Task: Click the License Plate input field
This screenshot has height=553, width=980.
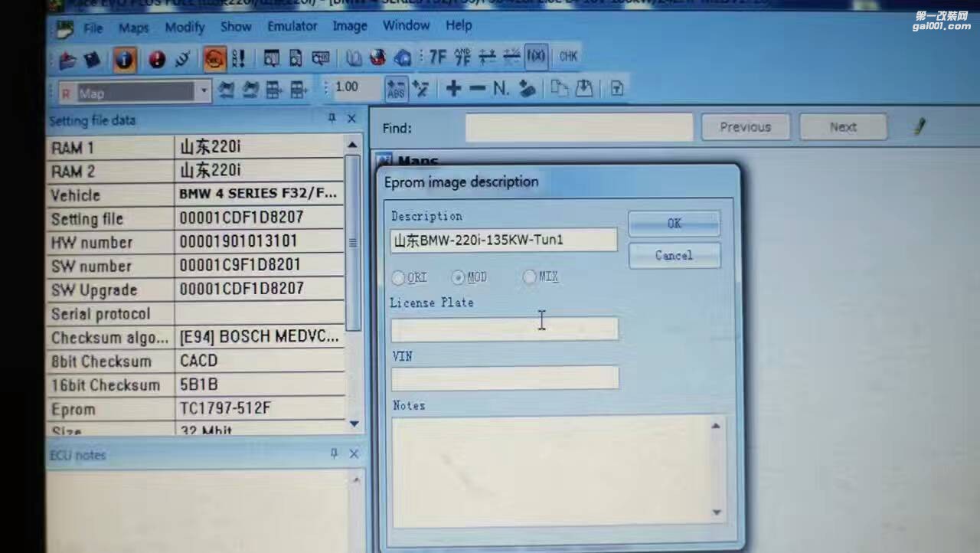Action: tap(504, 329)
